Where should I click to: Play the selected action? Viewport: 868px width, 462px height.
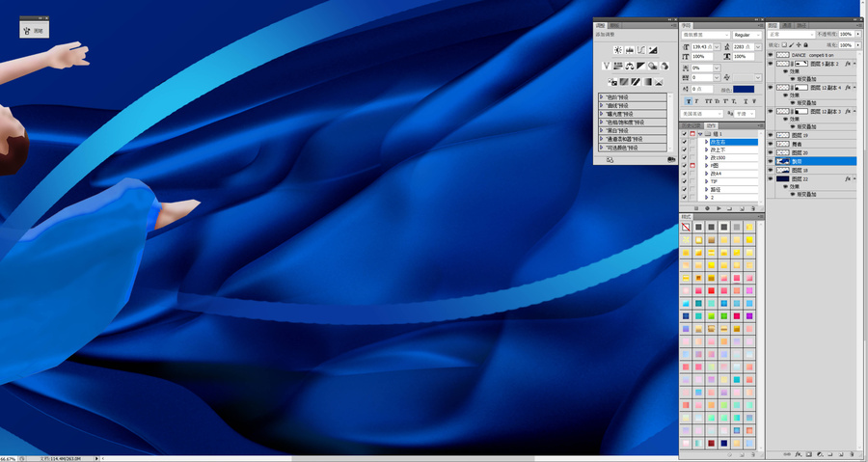click(719, 208)
